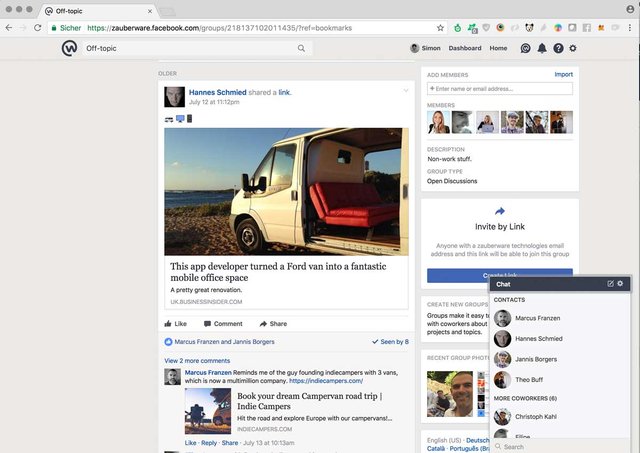The height and width of the screenshot is (453, 640).
Task: Compose new message icon in Chat header
Action: pyautogui.click(x=610, y=284)
